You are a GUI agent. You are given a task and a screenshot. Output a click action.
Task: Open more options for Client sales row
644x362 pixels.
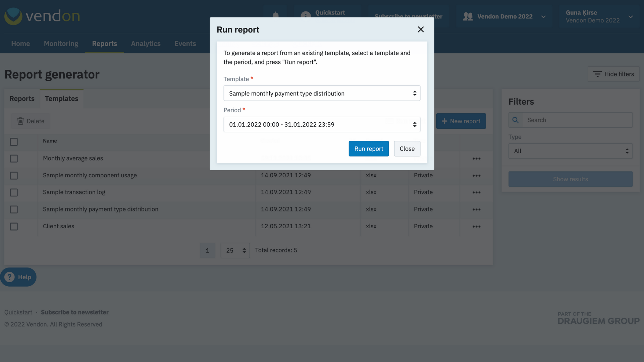click(x=477, y=227)
